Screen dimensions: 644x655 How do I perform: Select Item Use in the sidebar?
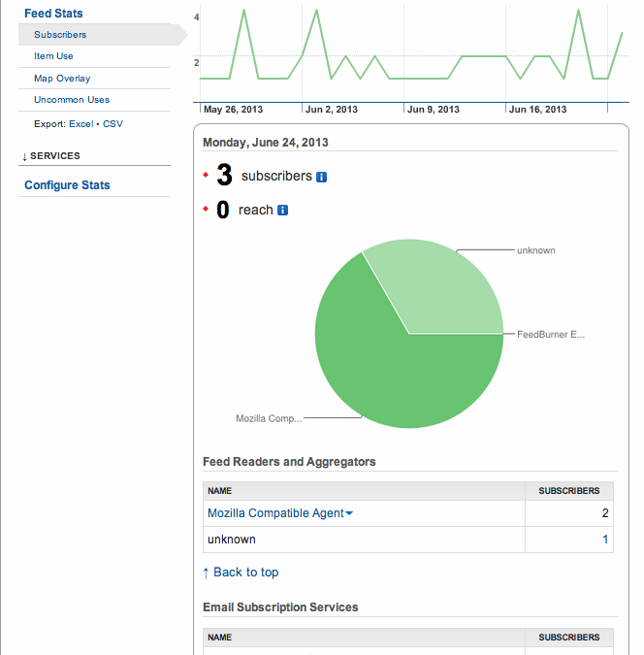click(53, 56)
